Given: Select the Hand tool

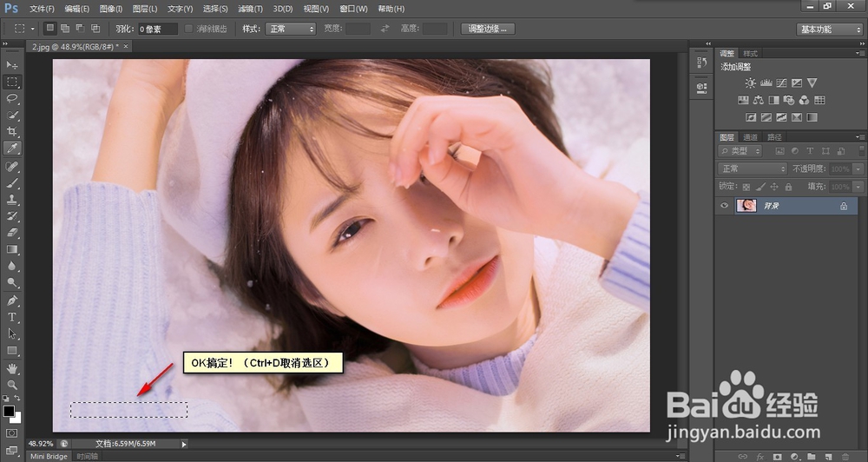Looking at the screenshot, I should (11, 368).
